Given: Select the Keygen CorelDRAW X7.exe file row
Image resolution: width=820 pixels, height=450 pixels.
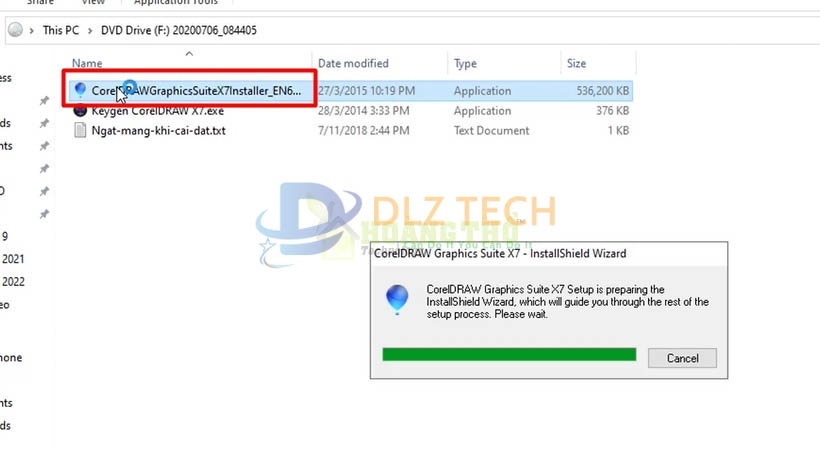Looking at the screenshot, I should coord(350,110).
